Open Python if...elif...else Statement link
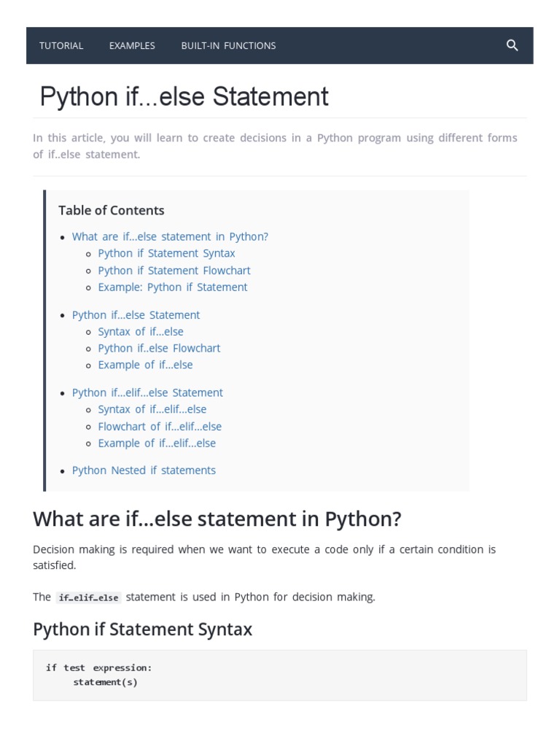 (x=147, y=392)
